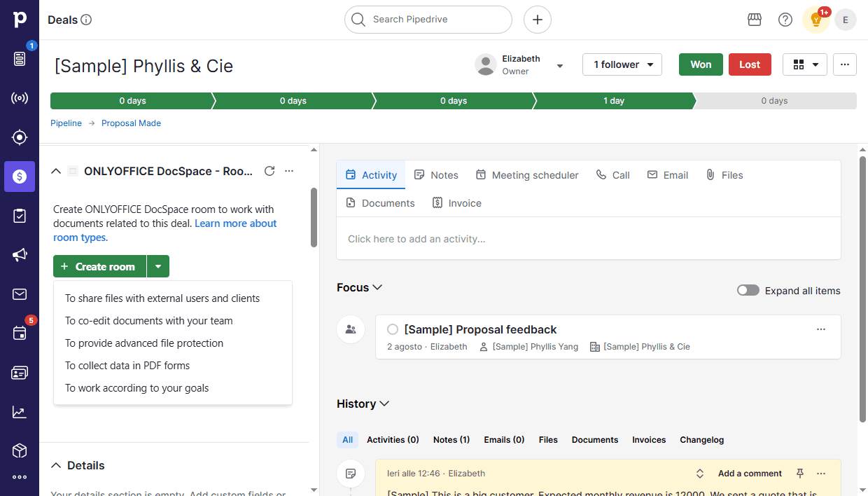Open Activities calendar icon with badge 5
868x496 pixels.
click(20, 333)
